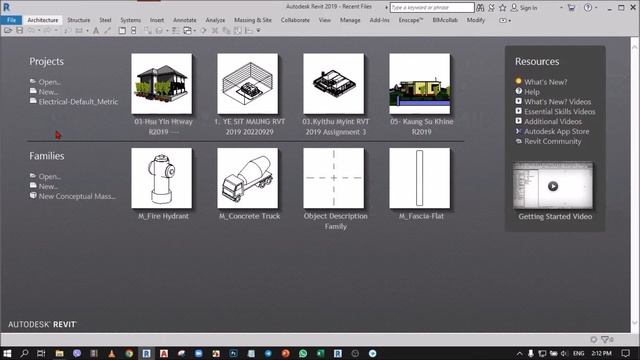Click the Save icon in the quick access toolbar
This screenshot has width=640, height=360.
19,31
